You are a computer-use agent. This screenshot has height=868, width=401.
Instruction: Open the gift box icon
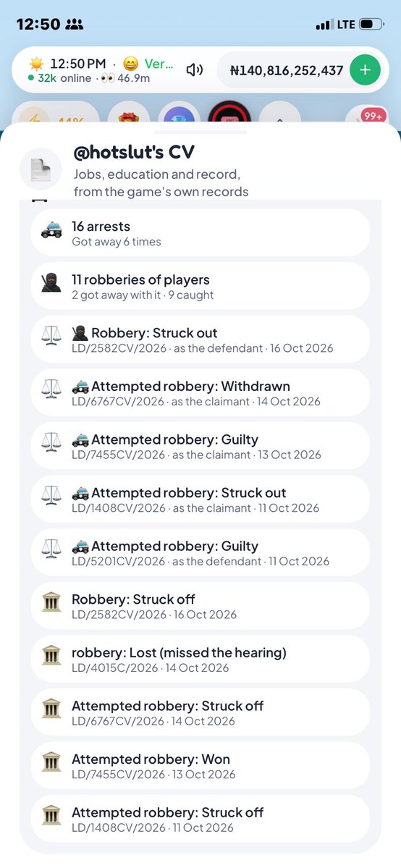point(129,115)
